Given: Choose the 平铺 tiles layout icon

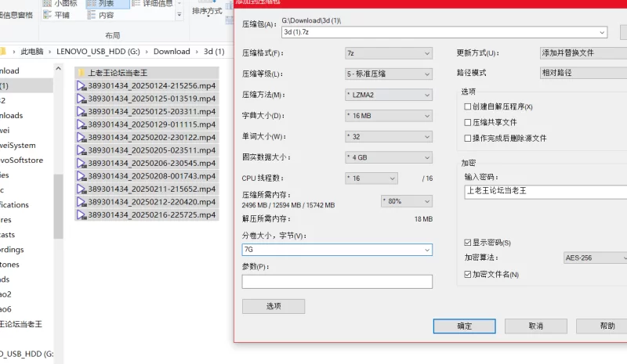Looking at the screenshot, I should (x=48, y=15).
